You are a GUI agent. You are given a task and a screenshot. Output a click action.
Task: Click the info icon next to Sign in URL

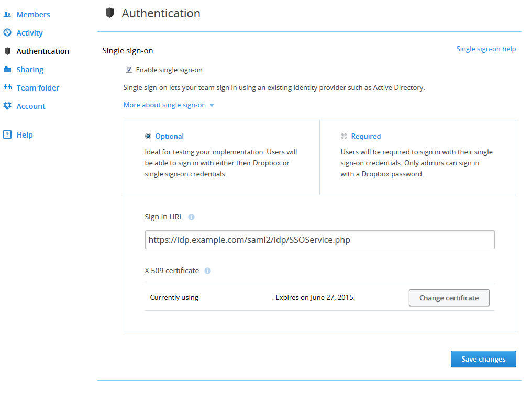[191, 217]
